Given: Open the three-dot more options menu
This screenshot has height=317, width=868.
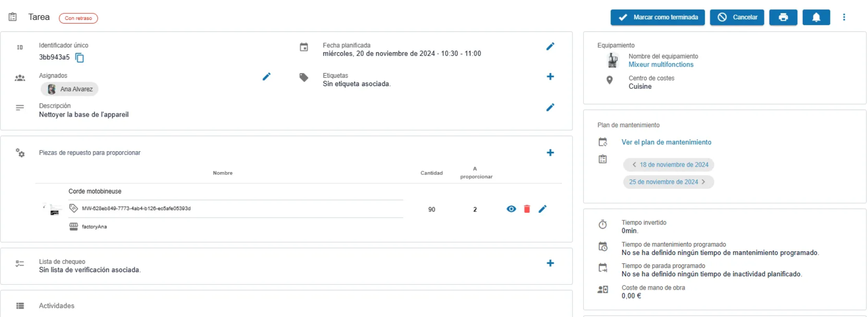Looking at the screenshot, I should [x=844, y=17].
